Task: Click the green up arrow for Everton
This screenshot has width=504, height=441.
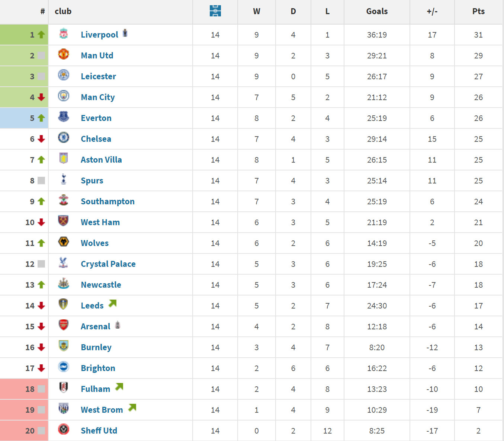Action: (41, 118)
